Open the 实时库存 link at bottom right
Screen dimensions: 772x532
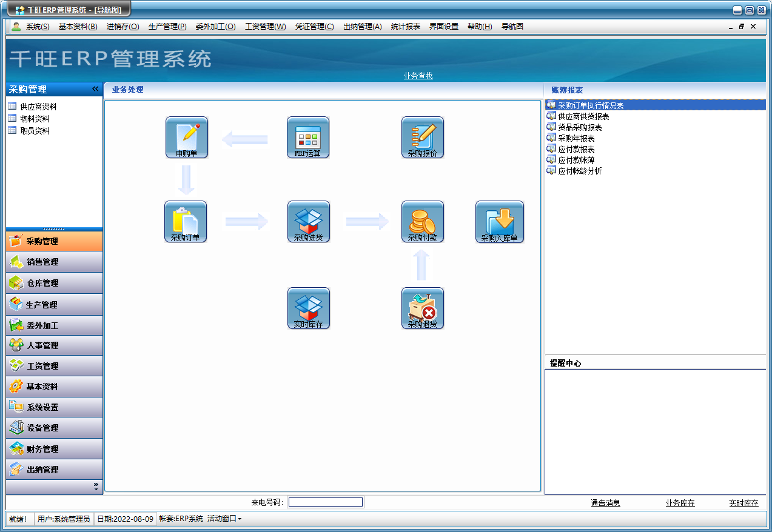coord(744,503)
